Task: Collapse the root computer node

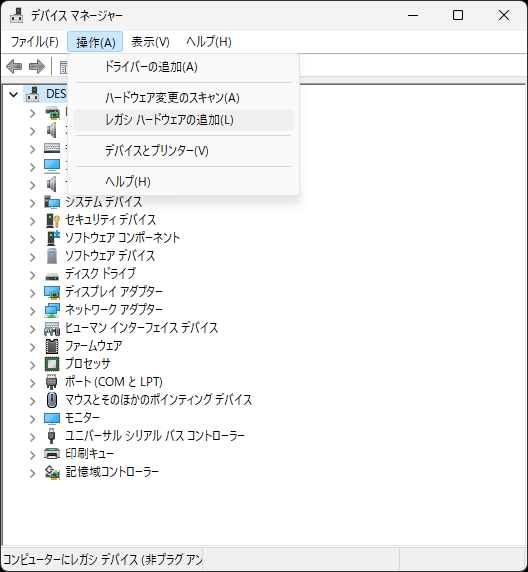Action: coord(14,95)
